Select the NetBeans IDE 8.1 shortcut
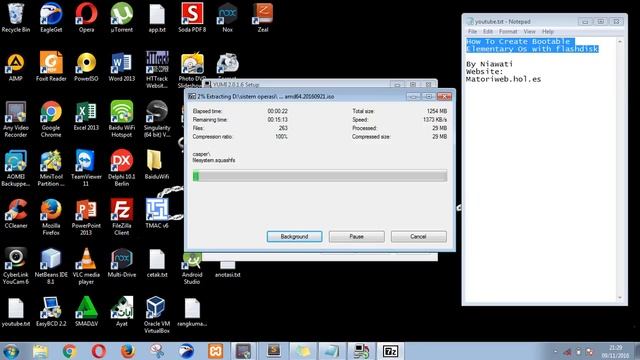 (51, 267)
